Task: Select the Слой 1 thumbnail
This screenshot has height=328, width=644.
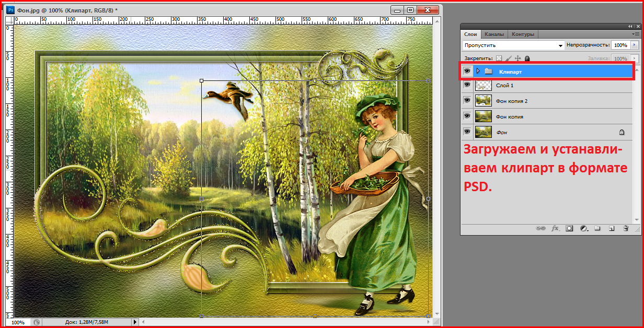Action: pyautogui.click(x=482, y=85)
